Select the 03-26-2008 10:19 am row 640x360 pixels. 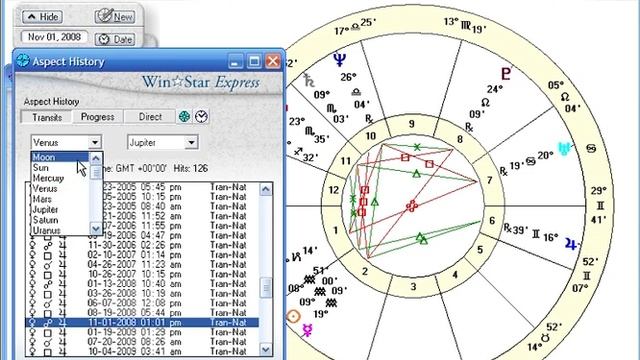142,293
